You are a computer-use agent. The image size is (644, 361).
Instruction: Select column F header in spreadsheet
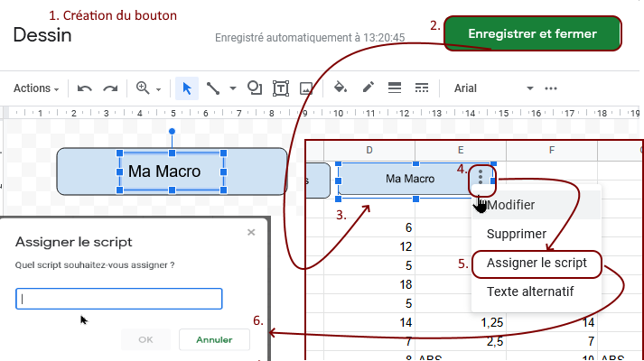(x=552, y=150)
